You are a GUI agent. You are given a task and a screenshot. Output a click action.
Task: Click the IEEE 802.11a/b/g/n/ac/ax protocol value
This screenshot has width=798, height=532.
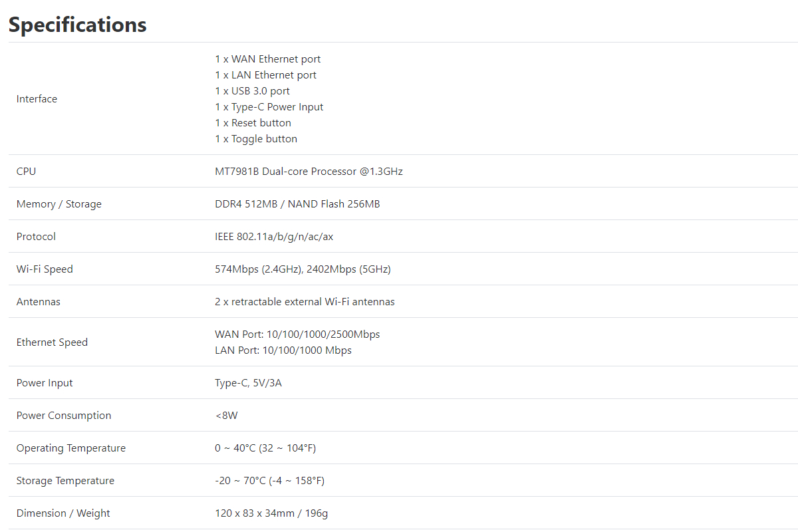(274, 237)
